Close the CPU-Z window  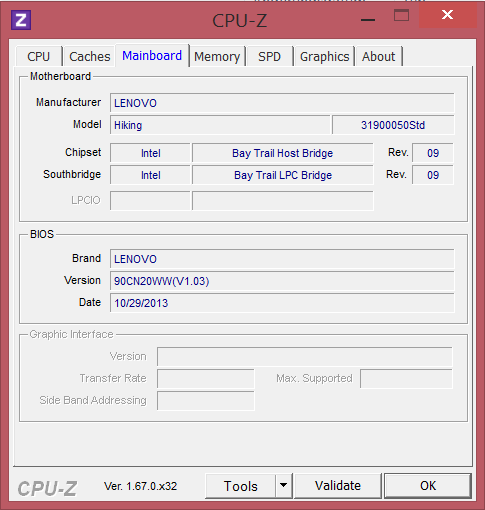tap(447, 15)
